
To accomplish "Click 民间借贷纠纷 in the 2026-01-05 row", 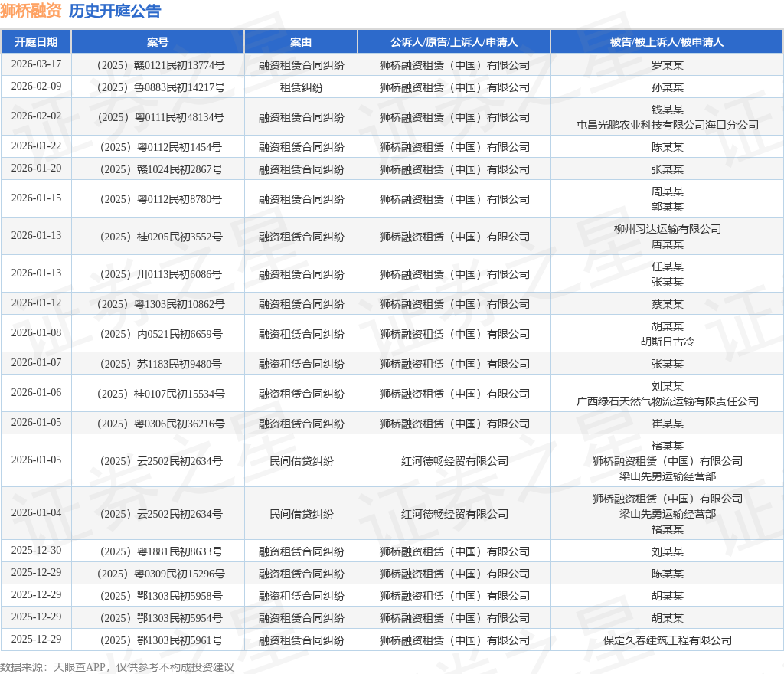I will [301, 462].
